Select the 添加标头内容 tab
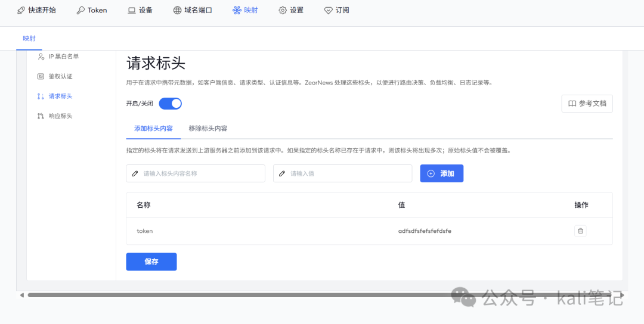The width and height of the screenshot is (644, 324). (x=153, y=129)
